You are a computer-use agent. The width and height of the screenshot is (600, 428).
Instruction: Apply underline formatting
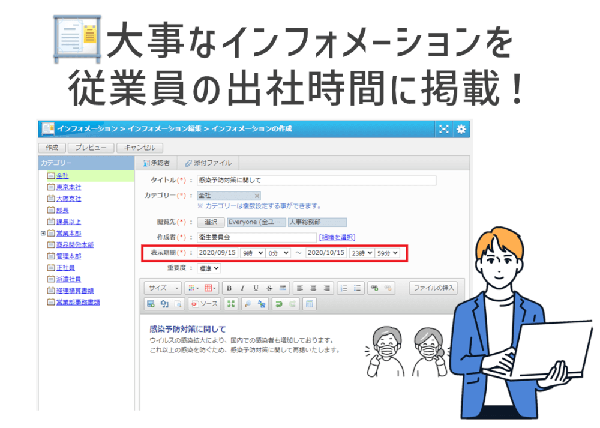point(256,288)
